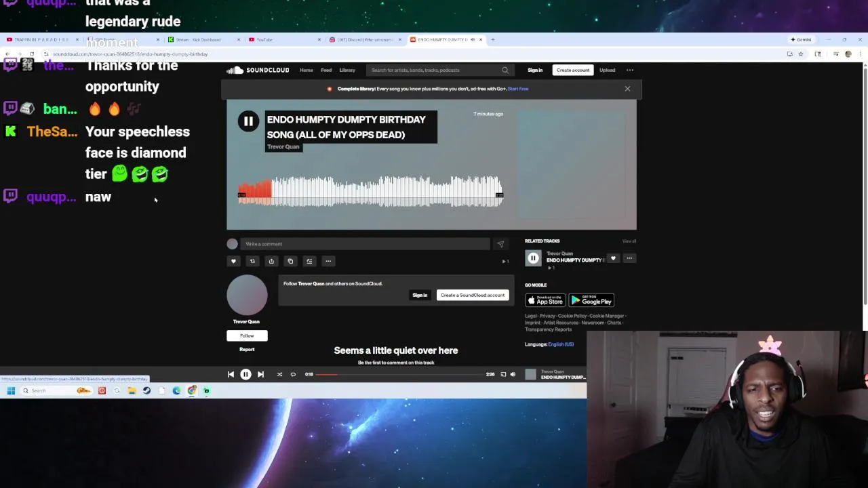Click the Write a comment field
Image resolution: width=868 pixels, height=488 pixels.
(365, 244)
